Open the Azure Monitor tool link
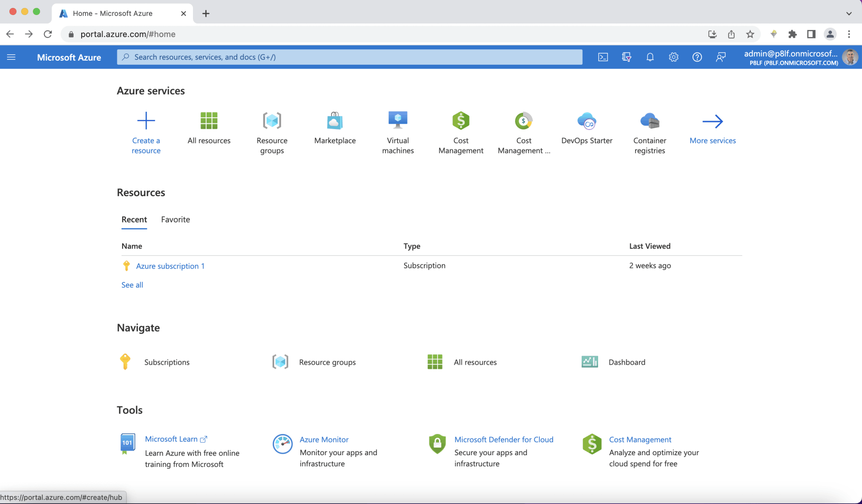Screen dimensions: 862x504 click(x=324, y=440)
